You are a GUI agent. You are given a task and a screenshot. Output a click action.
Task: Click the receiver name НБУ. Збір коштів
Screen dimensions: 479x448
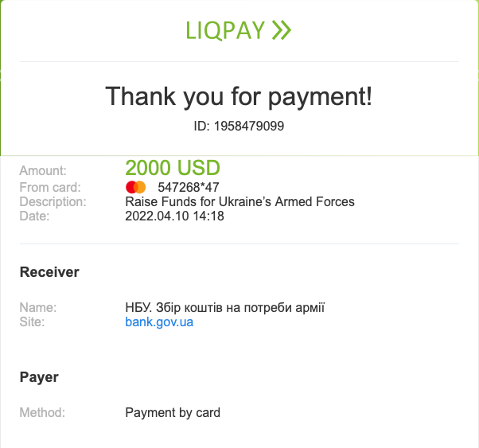225,308
